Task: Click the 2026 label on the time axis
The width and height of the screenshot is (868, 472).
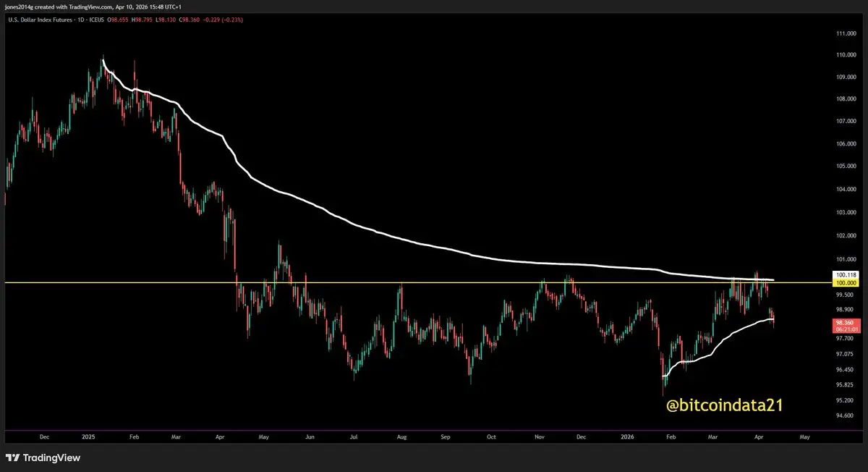Action: 628,437
